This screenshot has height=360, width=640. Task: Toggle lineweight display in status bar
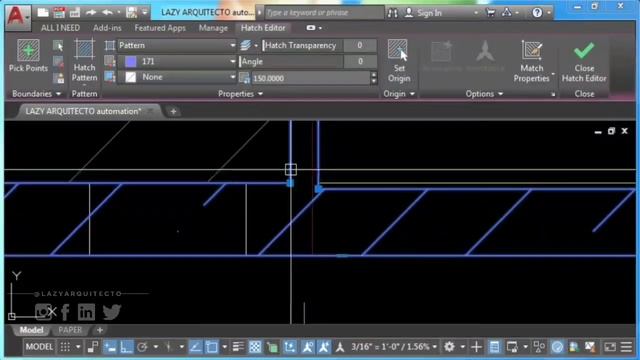pyautogui.click(x=238, y=347)
